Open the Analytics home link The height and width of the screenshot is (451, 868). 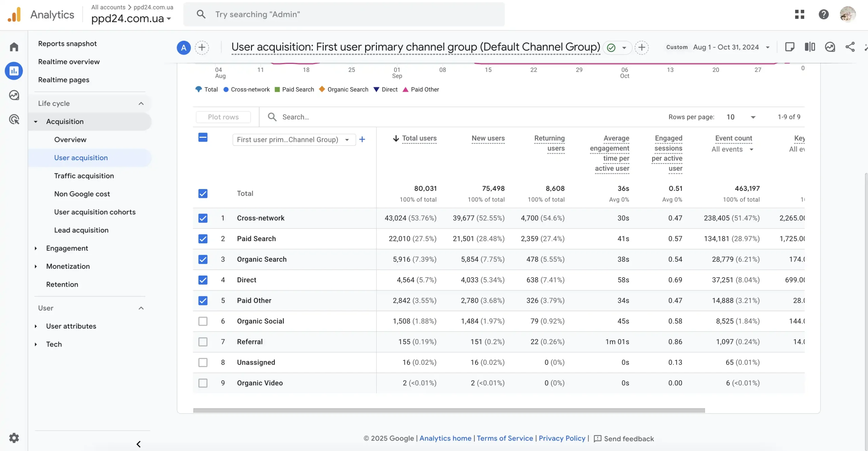(445, 438)
